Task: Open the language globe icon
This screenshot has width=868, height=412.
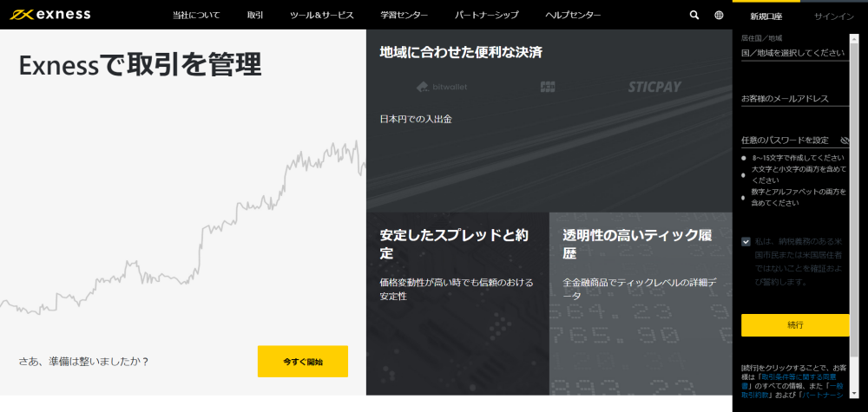Action: [x=719, y=15]
